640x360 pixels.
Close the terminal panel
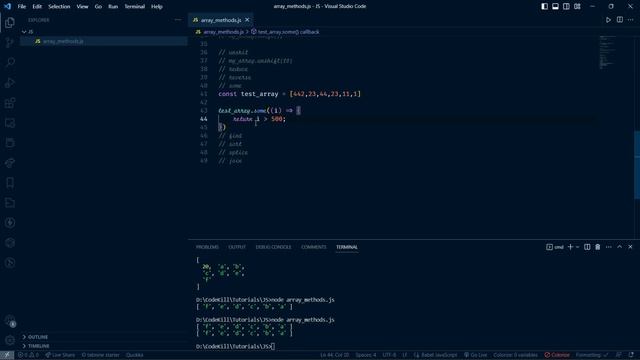630,247
